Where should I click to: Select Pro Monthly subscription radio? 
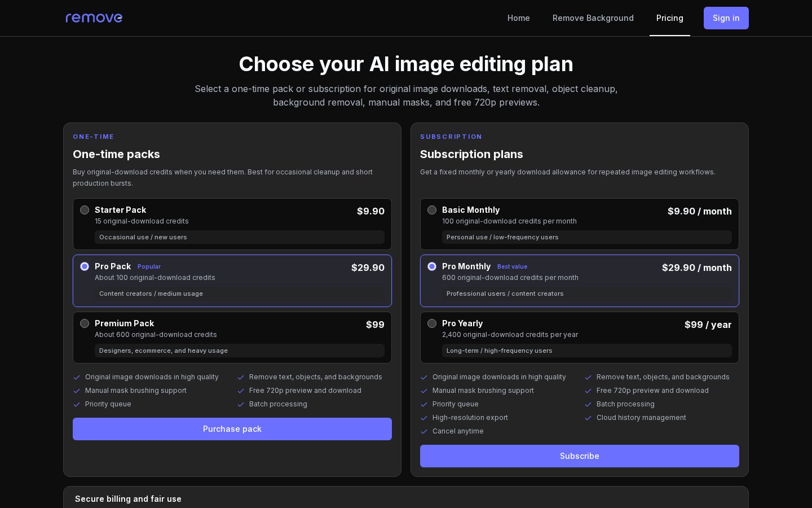click(x=432, y=266)
